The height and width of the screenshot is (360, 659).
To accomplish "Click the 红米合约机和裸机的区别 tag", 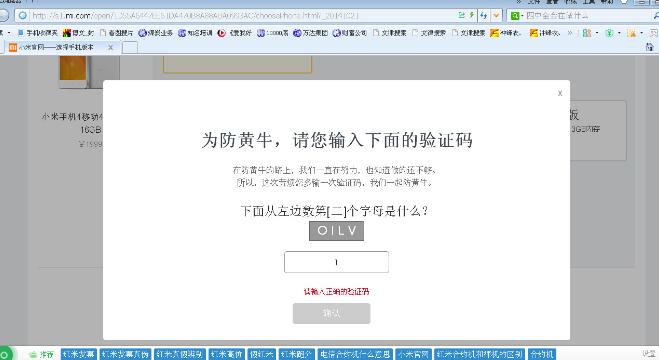I will [479, 355].
